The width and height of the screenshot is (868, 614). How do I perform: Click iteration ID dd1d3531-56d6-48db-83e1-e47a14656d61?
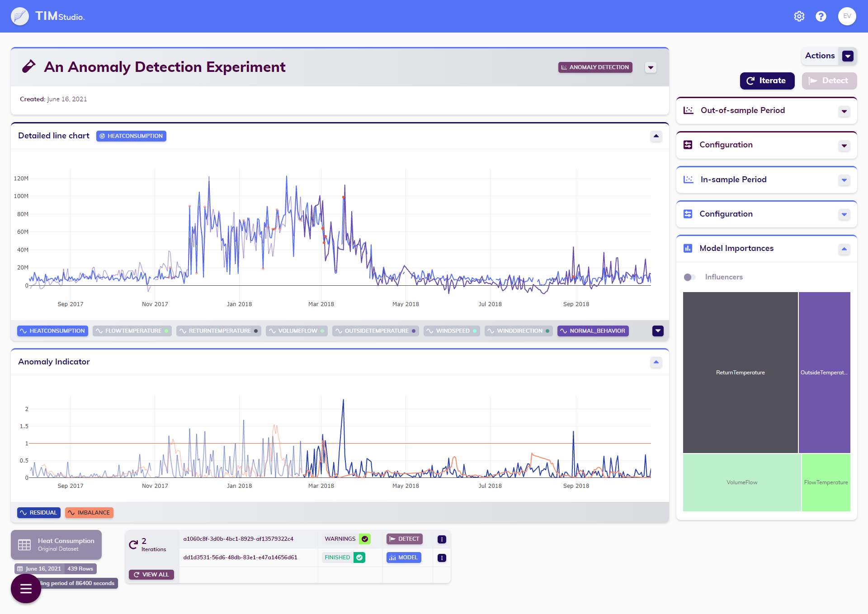coord(240,557)
